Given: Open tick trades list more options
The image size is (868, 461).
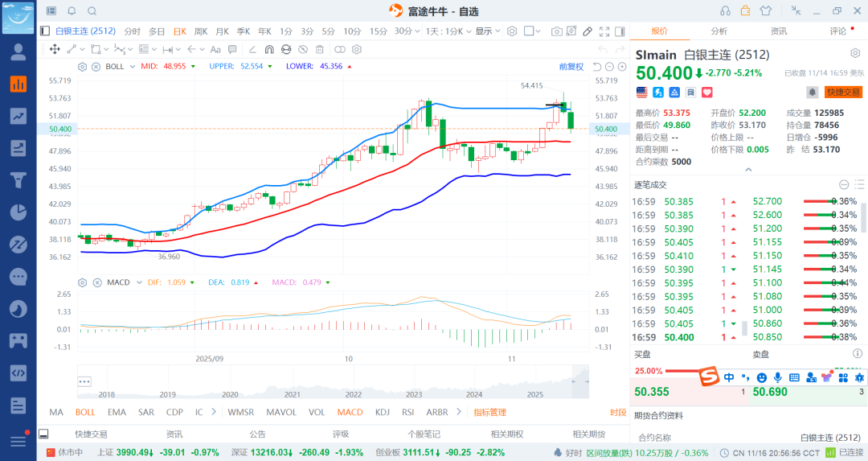Looking at the screenshot, I should coord(844,184).
